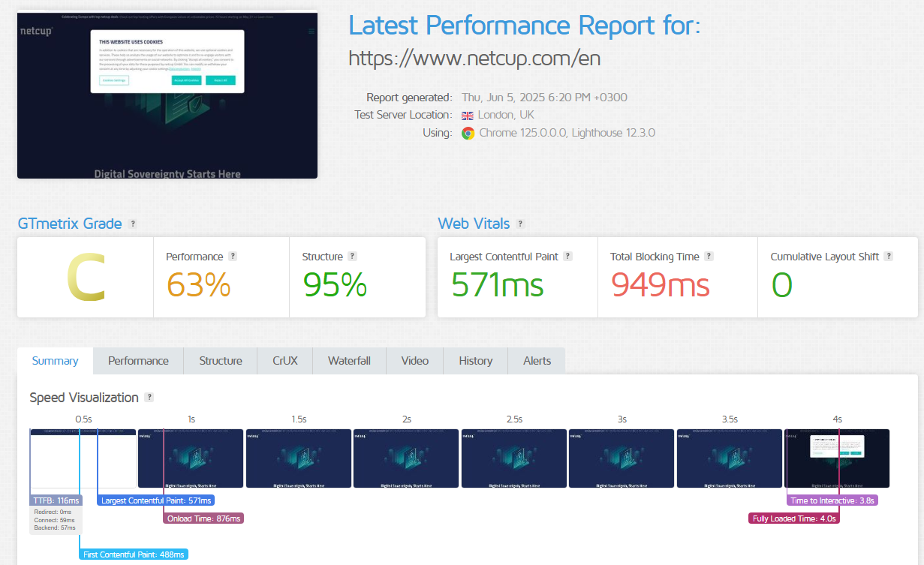
Task: Click the Web Vitals heading link
Action: click(x=474, y=224)
